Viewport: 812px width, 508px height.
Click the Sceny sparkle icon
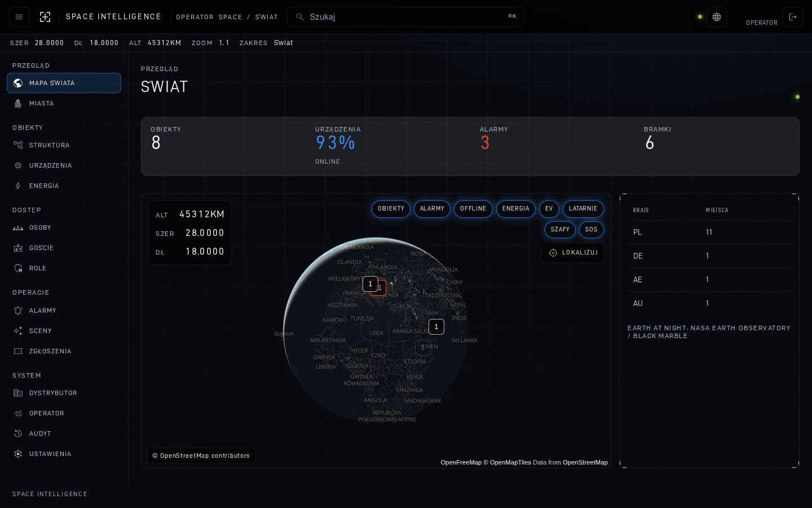pyautogui.click(x=18, y=331)
